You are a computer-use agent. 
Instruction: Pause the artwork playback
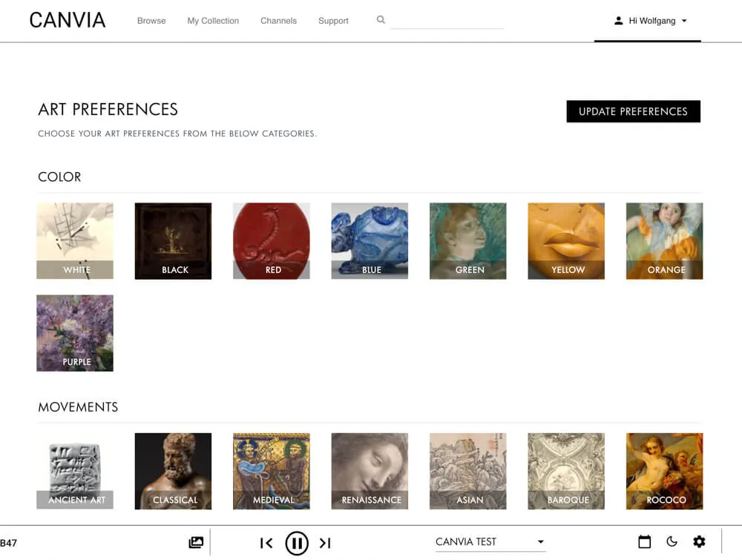coord(297,543)
